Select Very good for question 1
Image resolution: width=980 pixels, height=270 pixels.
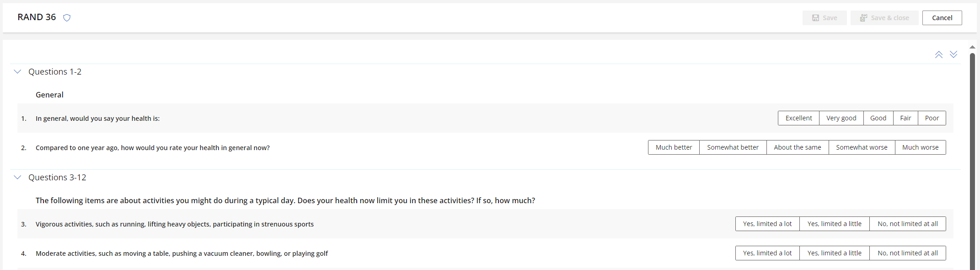click(x=841, y=118)
